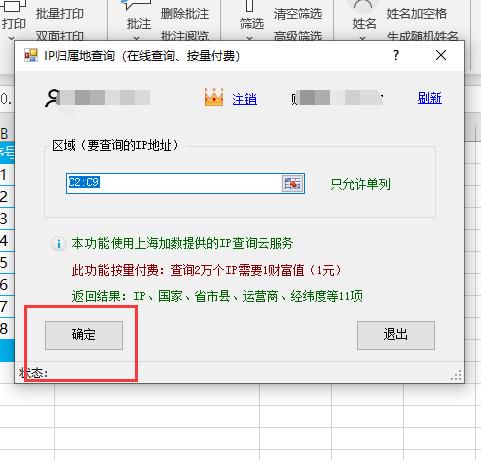Click 批量打印 in the ribbon
This screenshot has height=460, width=481.
(60, 14)
